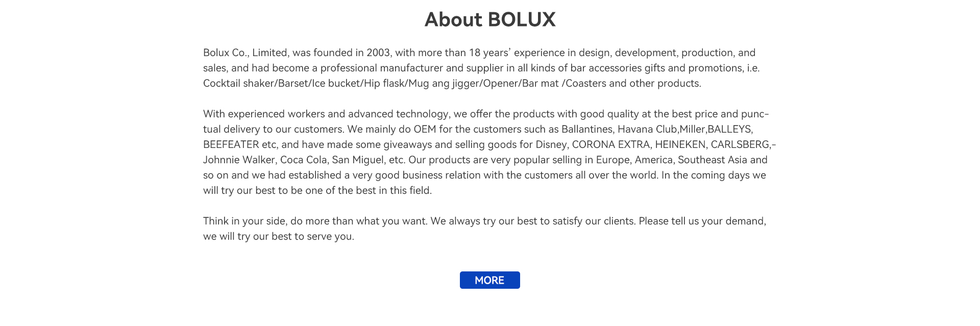
Task: Click the word BALLEYS in the paragraph
Action: (729, 129)
